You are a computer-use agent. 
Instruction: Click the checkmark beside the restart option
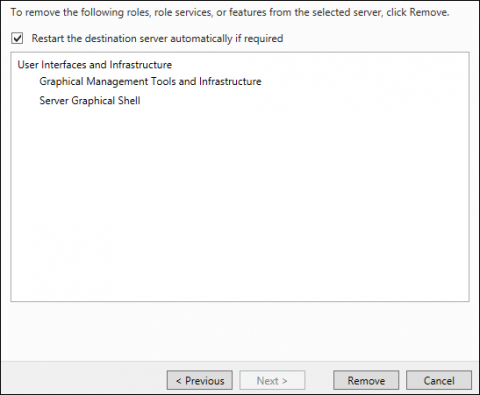(17, 38)
